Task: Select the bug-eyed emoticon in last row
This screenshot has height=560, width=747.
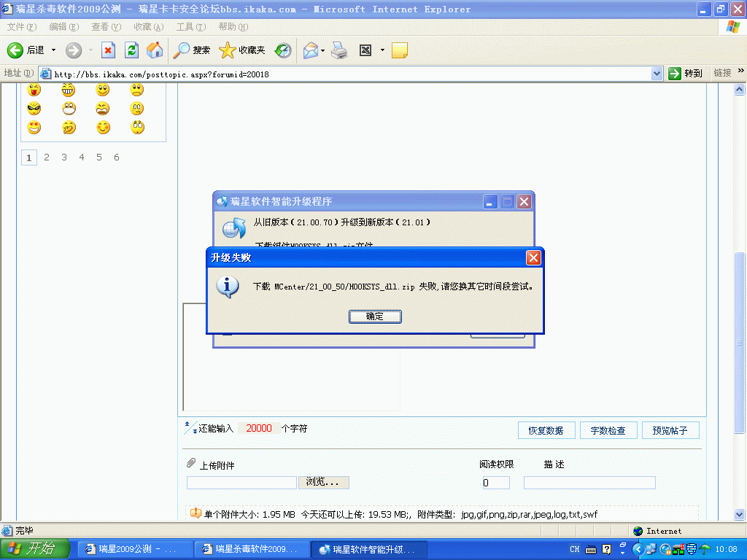Action: [x=137, y=128]
